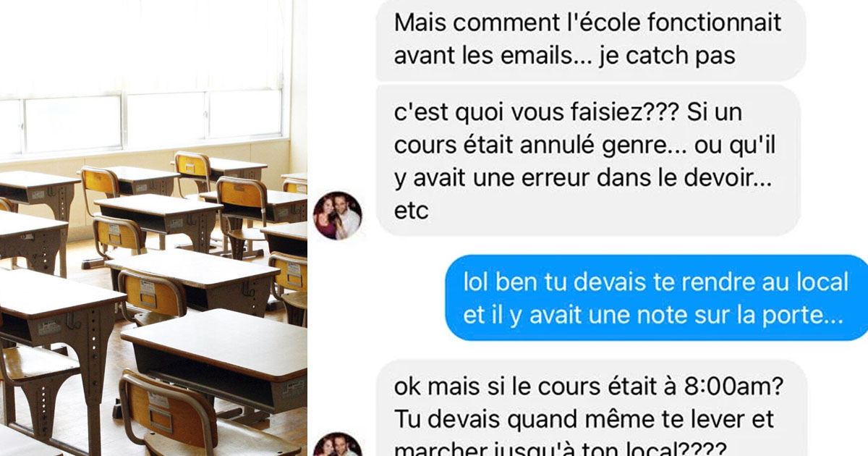
Task: Open the classroom photo on the left
Action: [x=153, y=228]
